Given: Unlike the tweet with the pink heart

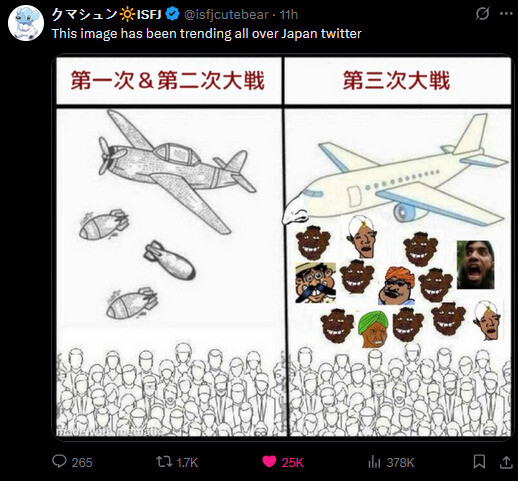Looking at the screenshot, I should coord(269,462).
